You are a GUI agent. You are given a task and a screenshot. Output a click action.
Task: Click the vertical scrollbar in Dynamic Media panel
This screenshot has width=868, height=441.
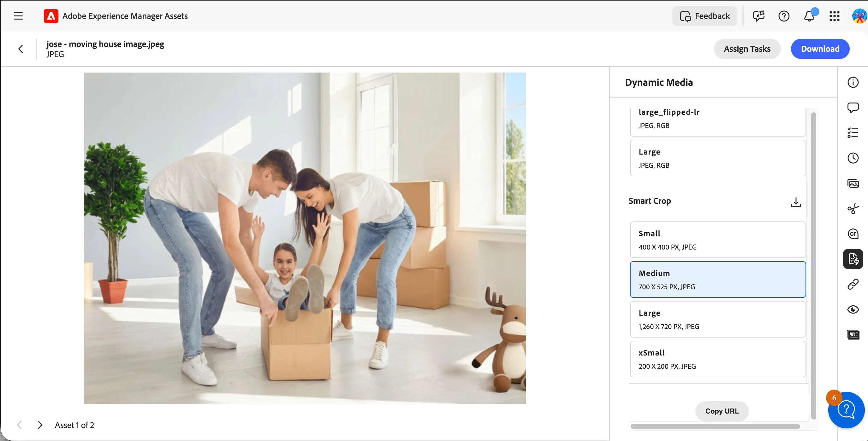coord(813,266)
